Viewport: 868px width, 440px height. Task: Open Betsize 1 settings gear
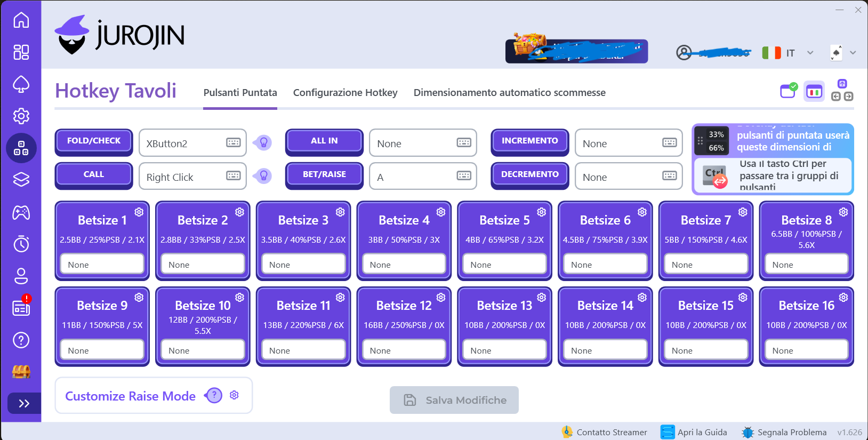pos(139,212)
